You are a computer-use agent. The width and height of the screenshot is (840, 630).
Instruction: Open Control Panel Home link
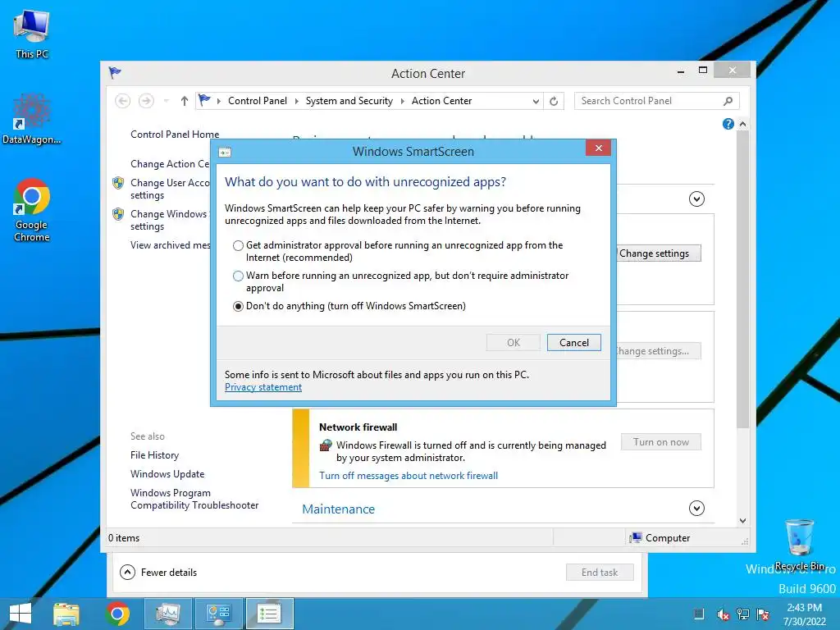[175, 135]
